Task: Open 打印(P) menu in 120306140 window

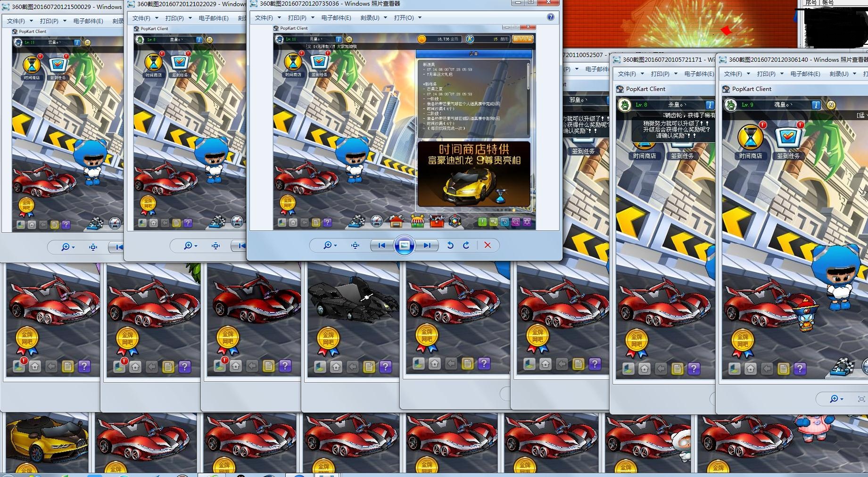Action: point(766,74)
